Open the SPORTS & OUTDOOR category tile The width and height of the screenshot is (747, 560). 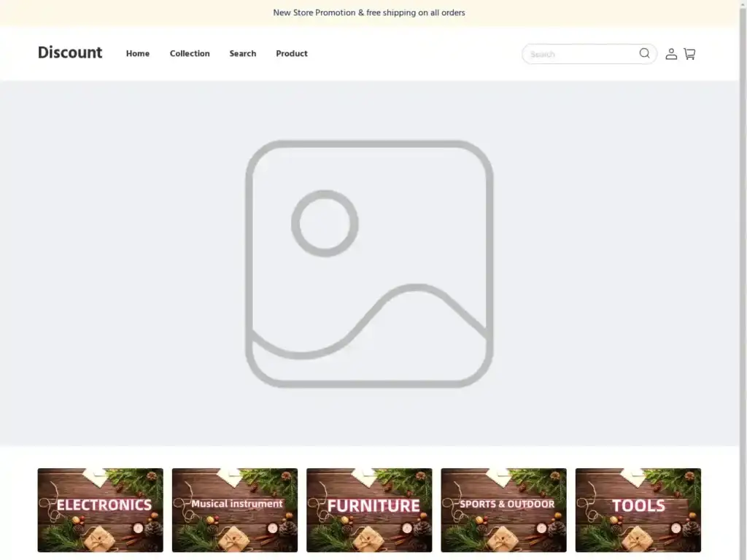(x=503, y=510)
